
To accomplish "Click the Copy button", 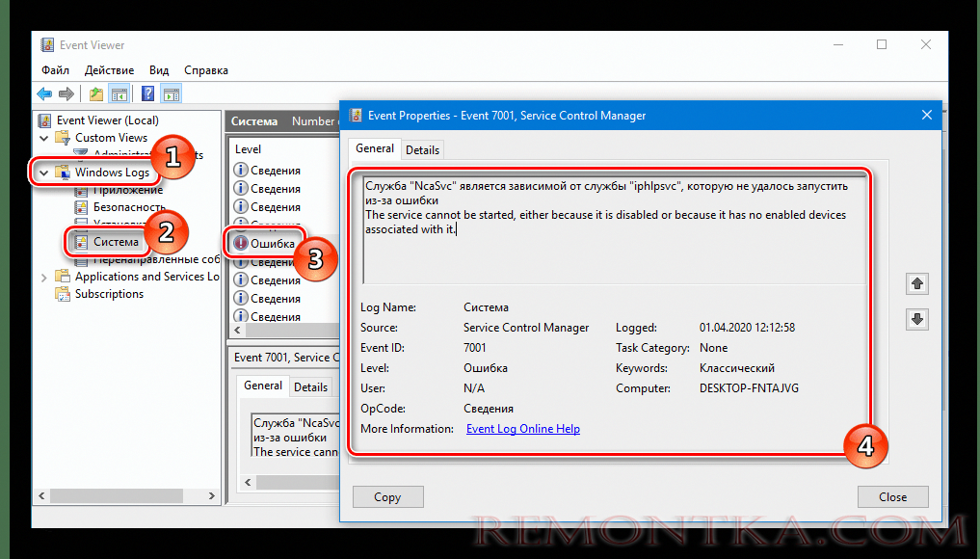I will 387,496.
